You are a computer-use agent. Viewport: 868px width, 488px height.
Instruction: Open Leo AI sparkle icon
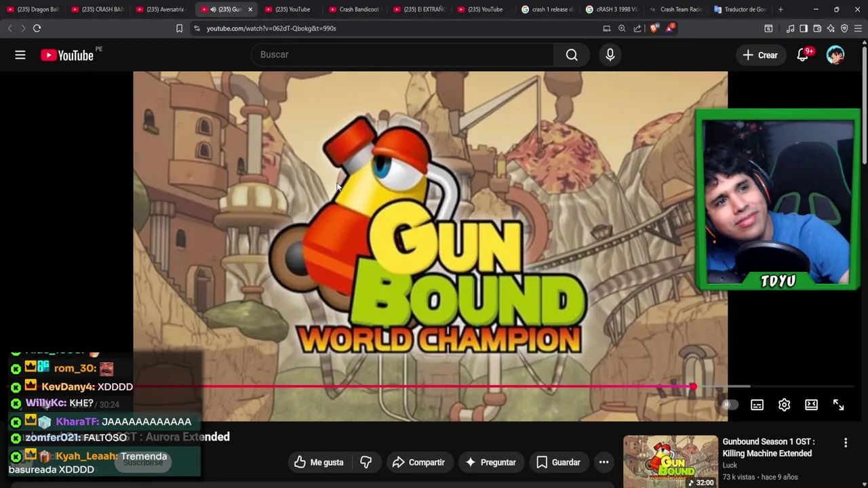[x=831, y=28]
